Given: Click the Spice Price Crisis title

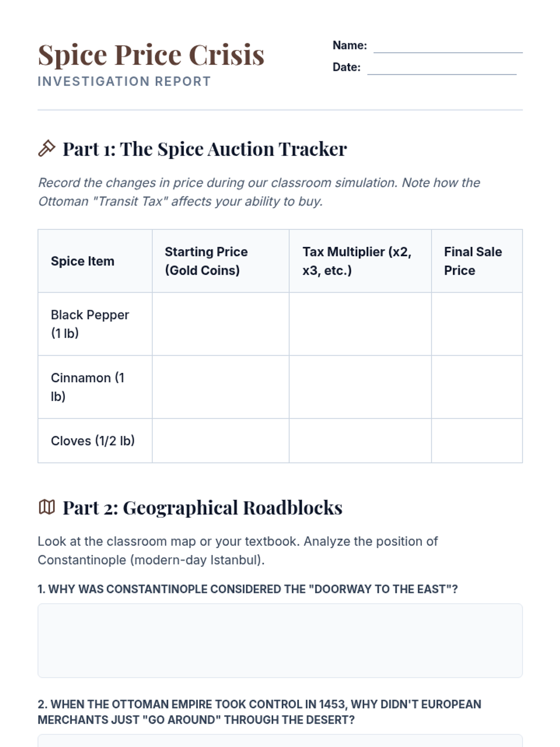Looking at the screenshot, I should pyautogui.click(x=151, y=55).
